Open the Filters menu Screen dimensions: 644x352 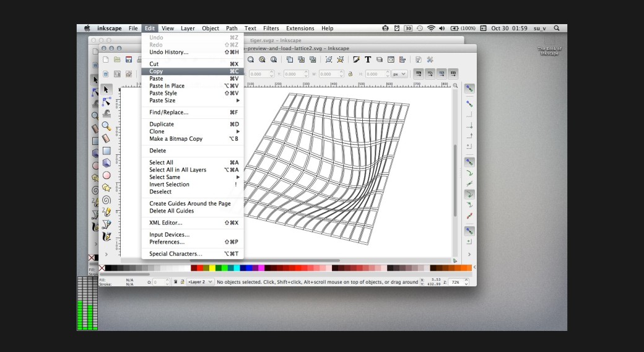pyautogui.click(x=271, y=29)
